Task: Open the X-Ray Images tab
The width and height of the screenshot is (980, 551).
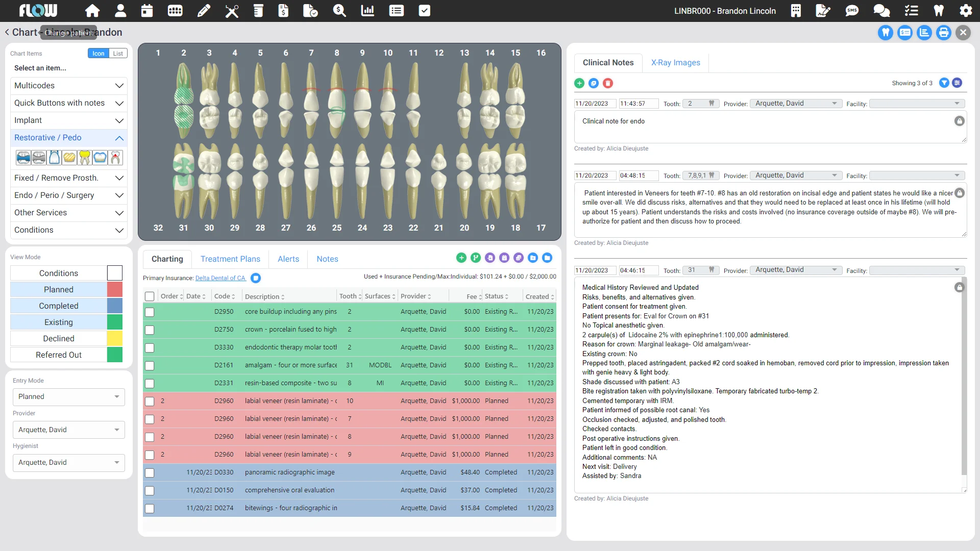Action: pyautogui.click(x=675, y=63)
